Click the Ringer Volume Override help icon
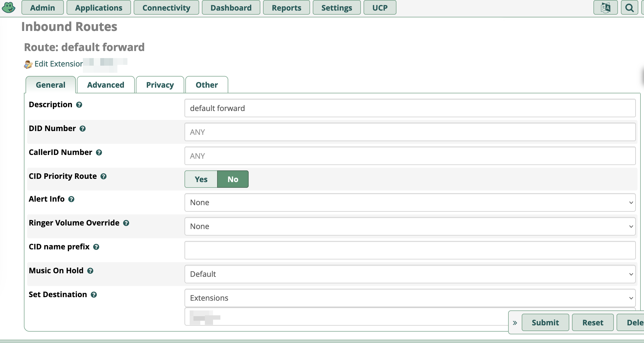644x343 pixels. tap(126, 223)
